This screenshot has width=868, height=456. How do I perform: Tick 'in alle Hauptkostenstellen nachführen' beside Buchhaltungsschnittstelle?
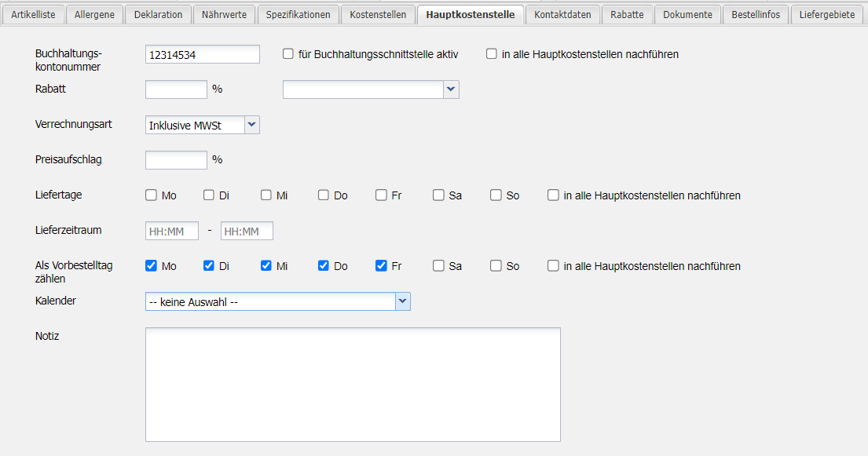[x=492, y=54]
